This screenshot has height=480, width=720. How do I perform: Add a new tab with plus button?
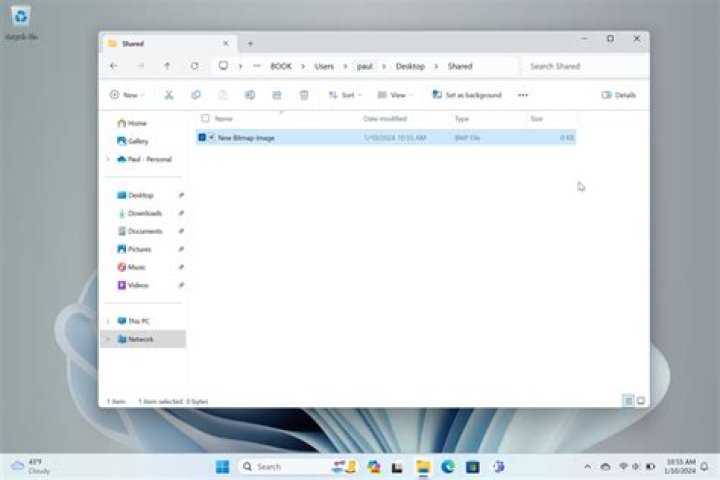[x=250, y=44]
